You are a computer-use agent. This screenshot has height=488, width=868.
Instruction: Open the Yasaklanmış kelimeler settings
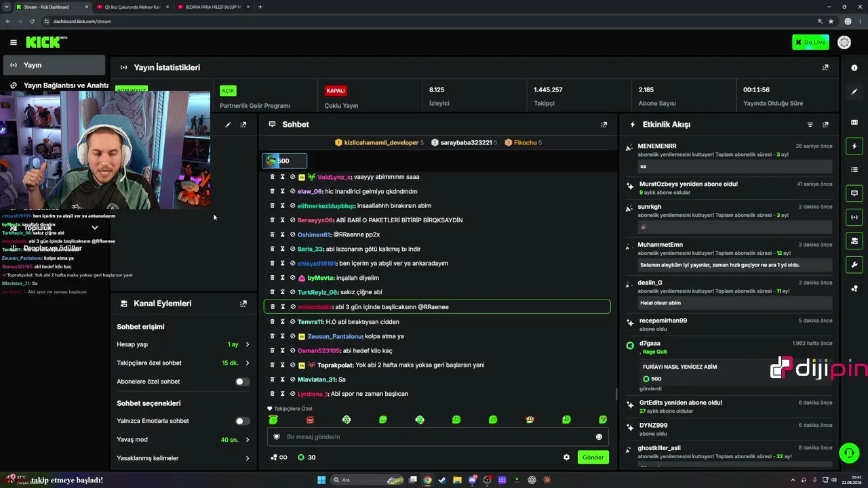click(183, 458)
